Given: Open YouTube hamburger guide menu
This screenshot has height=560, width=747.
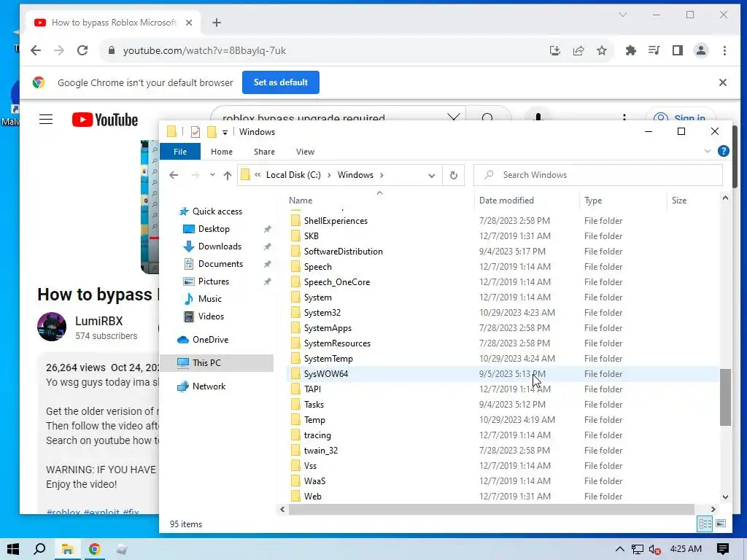Looking at the screenshot, I should click(x=46, y=119).
